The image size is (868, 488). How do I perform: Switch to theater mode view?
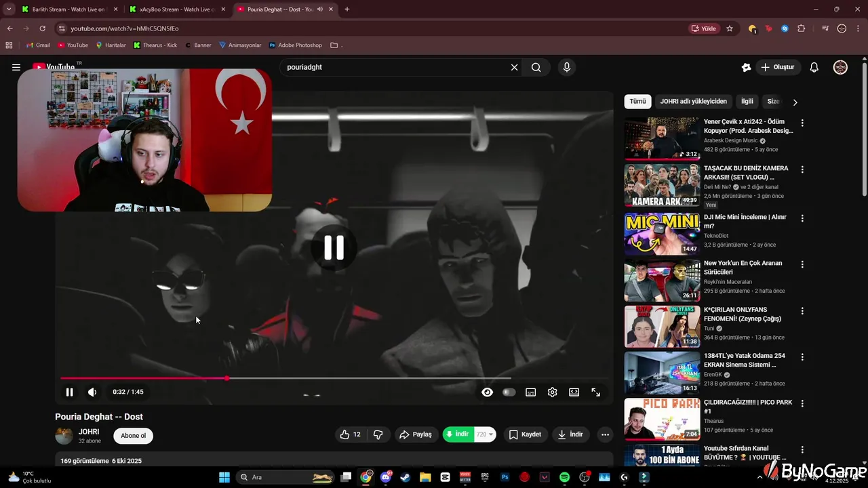coord(574,392)
